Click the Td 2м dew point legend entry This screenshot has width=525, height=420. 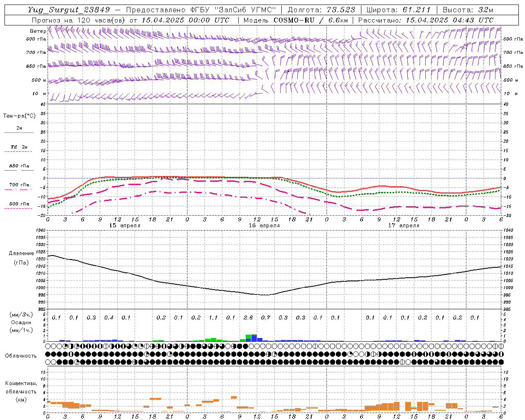click(19, 147)
